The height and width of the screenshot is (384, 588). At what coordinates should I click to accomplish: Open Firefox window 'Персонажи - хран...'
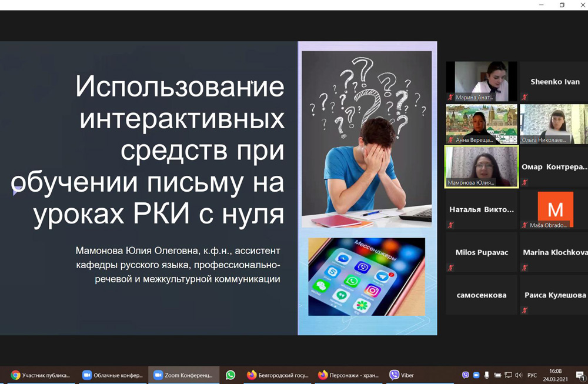[348, 375]
